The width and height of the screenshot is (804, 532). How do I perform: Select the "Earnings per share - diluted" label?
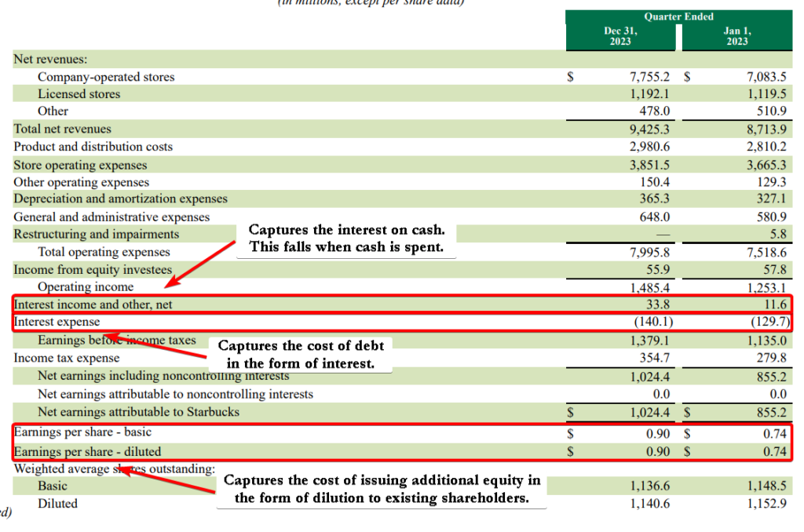tap(87, 451)
